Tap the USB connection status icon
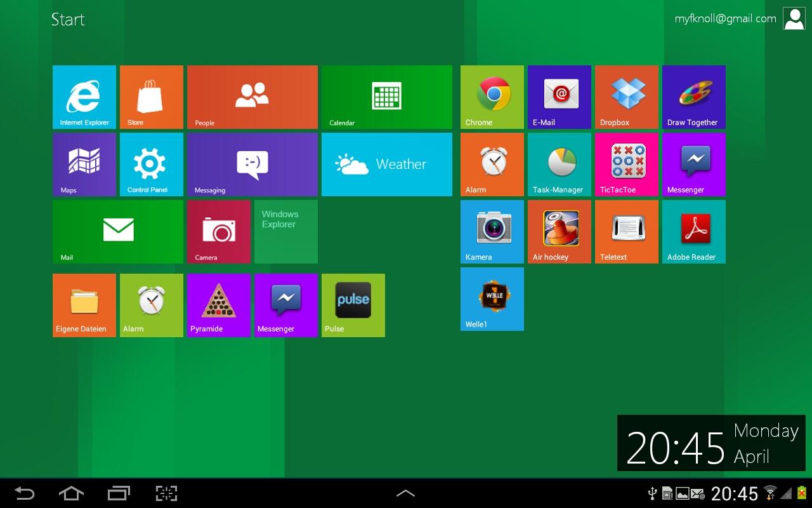 [x=652, y=493]
